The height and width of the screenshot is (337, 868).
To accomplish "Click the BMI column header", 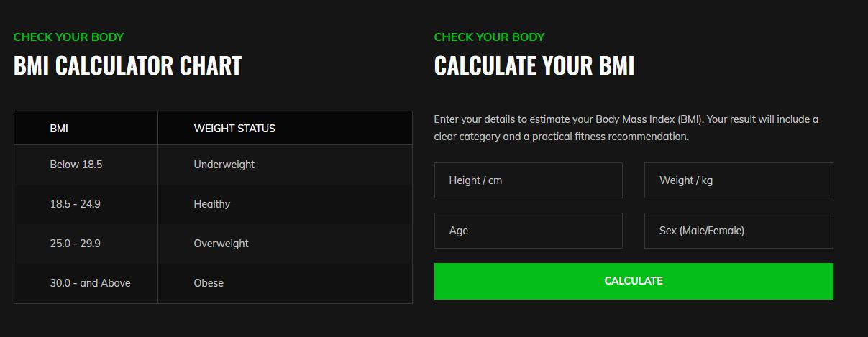I will click(59, 129).
